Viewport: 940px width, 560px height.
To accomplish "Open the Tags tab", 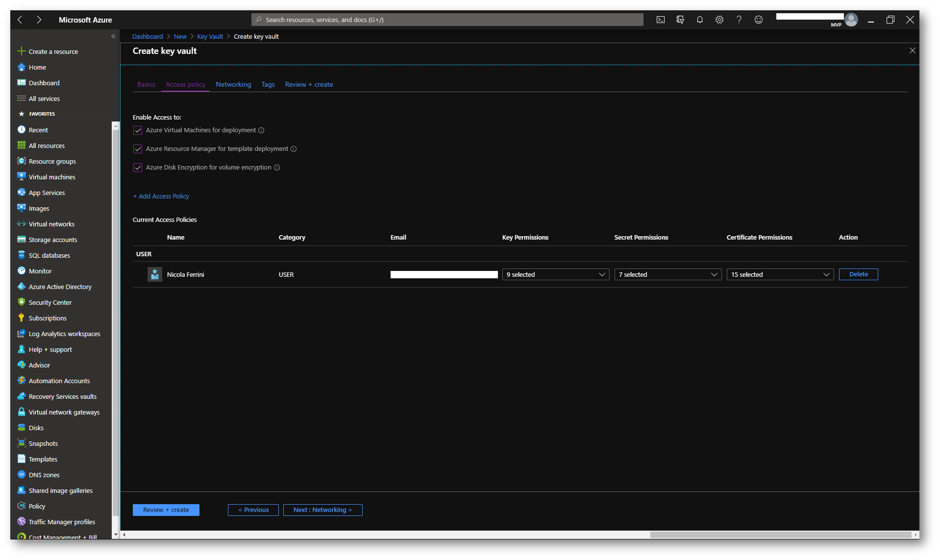I will (x=268, y=84).
